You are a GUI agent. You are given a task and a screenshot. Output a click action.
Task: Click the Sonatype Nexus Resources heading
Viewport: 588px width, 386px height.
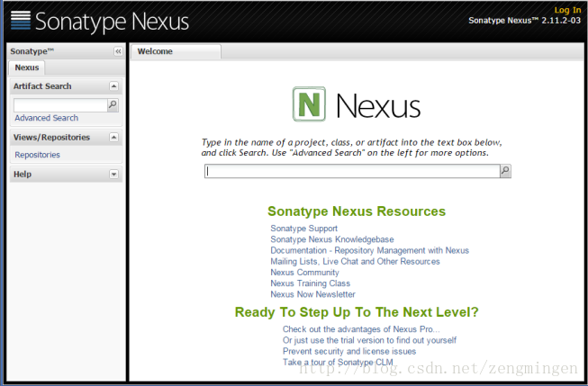(357, 211)
